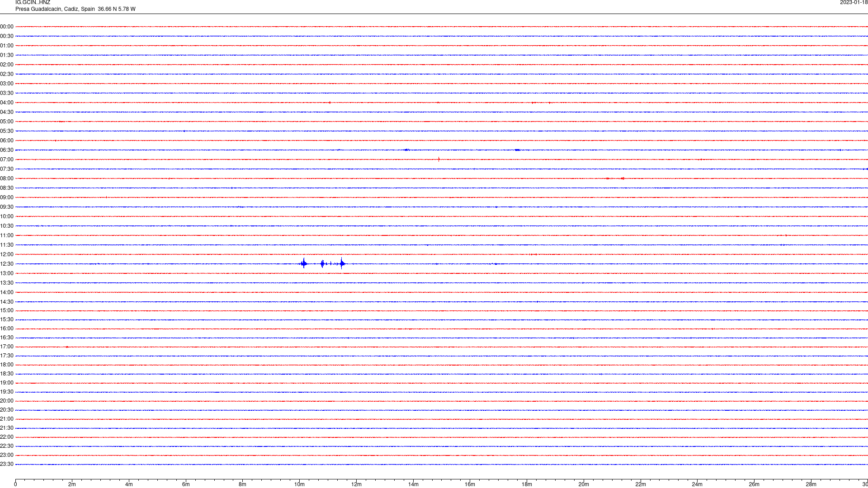Click the 13:00 time row label
868x488 pixels.
pyautogui.click(x=7, y=273)
